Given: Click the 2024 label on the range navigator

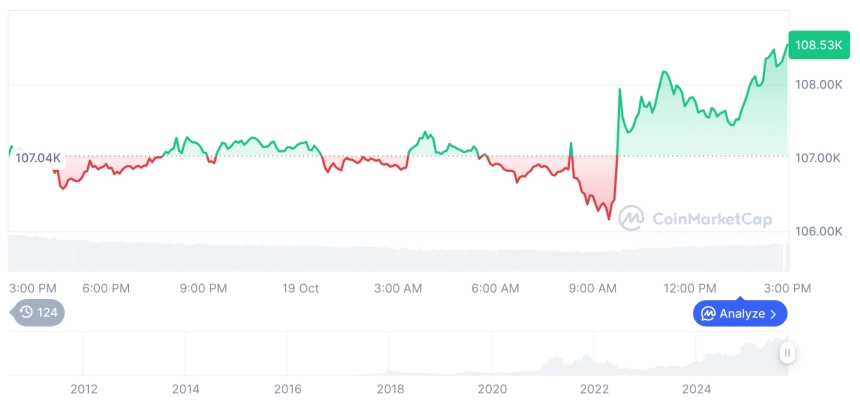Looking at the screenshot, I should (x=697, y=388).
